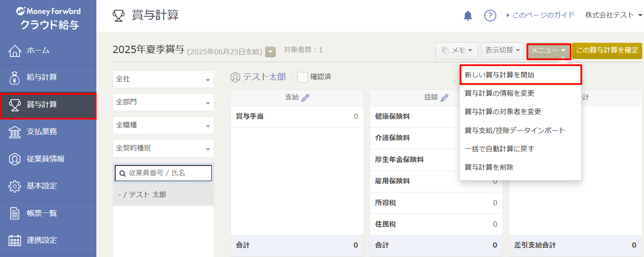Select 賞与支給/控除データインポート menu item
644x257 pixels.
(x=515, y=130)
